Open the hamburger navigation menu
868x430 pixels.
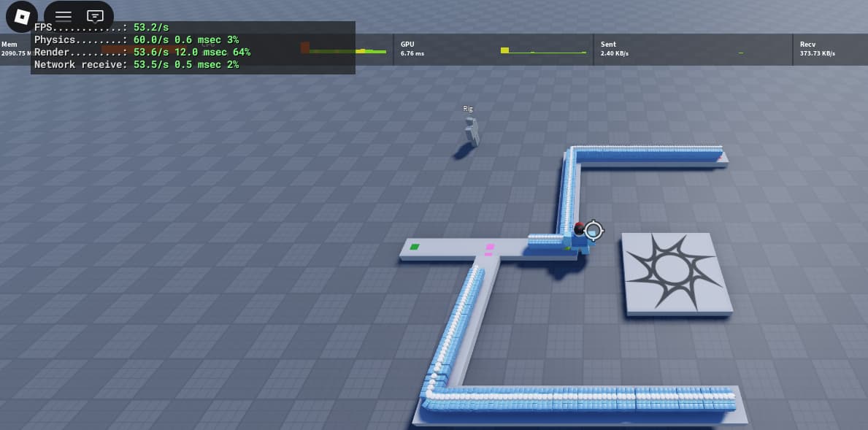pos(62,16)
